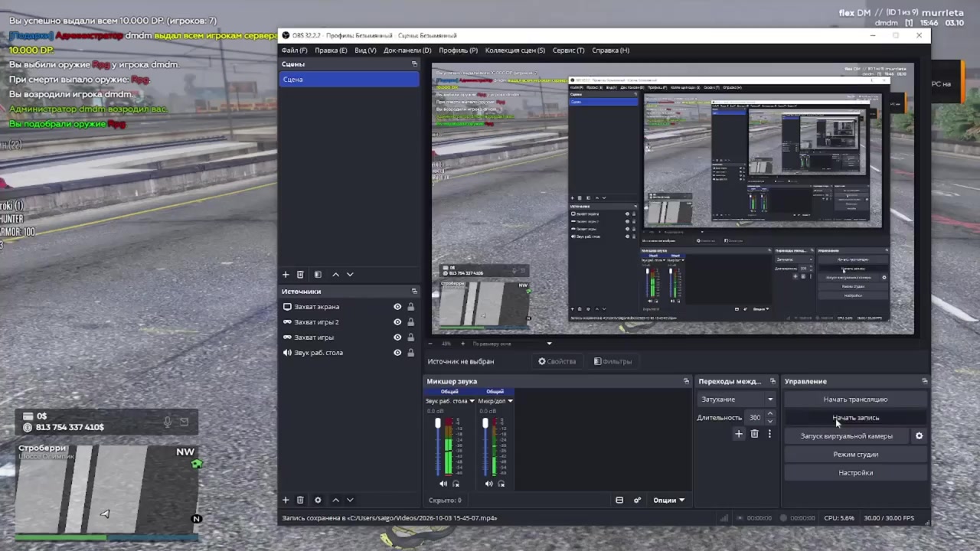980x551 pixels.
Task: Open the Коллекция сцен (S) menu
Action: tap(515, 51)
